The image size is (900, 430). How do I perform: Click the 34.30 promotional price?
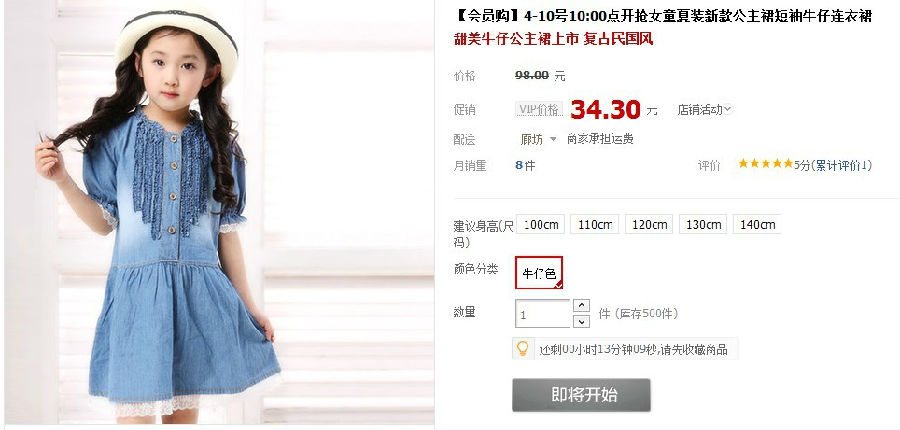tap(606, 109)
